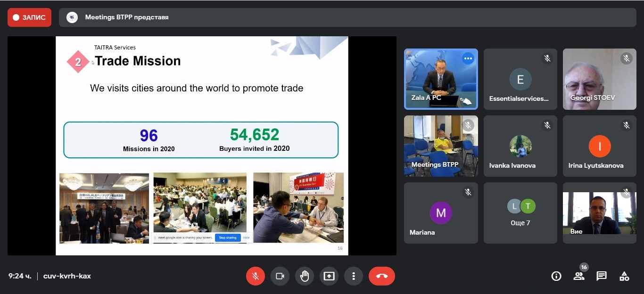The image size is (644, 294).
Task: Open the three-dot more options menu
Action: pyautogui.click(x=354, y=276)
